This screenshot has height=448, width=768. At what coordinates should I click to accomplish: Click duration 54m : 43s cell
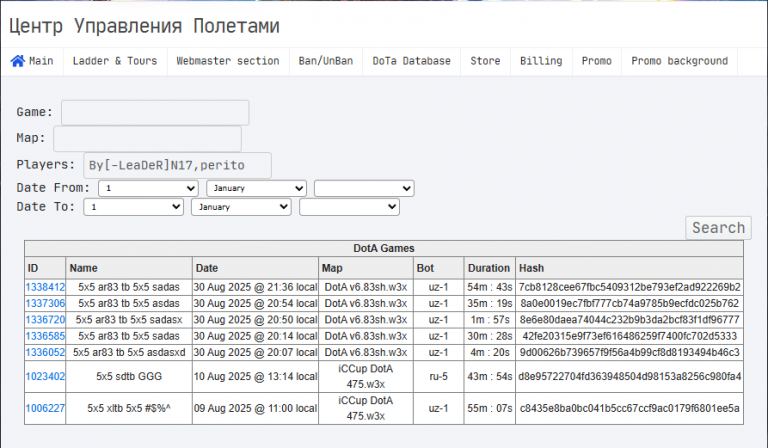click(x=489, y=287)
